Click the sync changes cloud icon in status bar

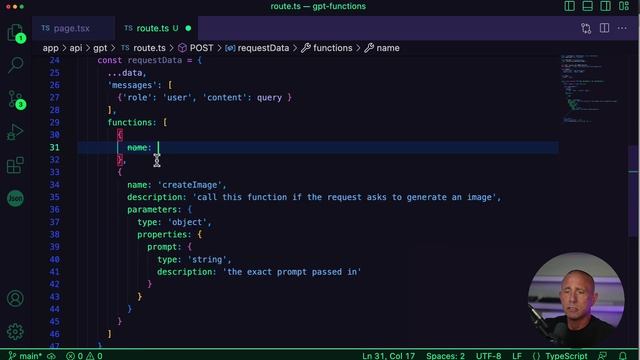coord(51,356)
